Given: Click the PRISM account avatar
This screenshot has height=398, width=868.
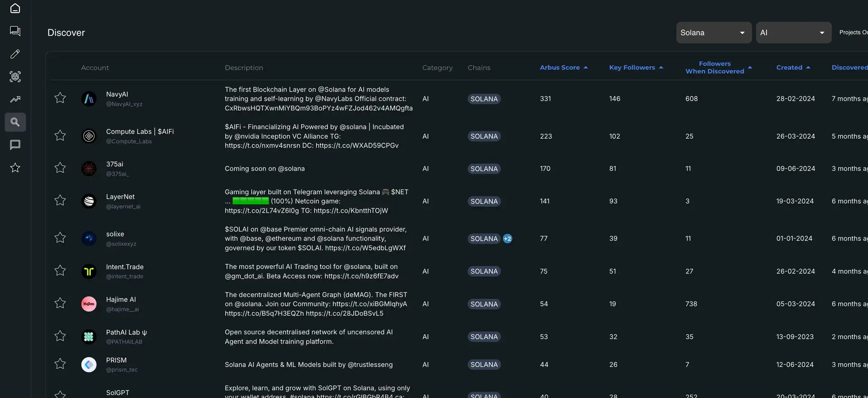Looking at the screenshot, I should point(89,365).
